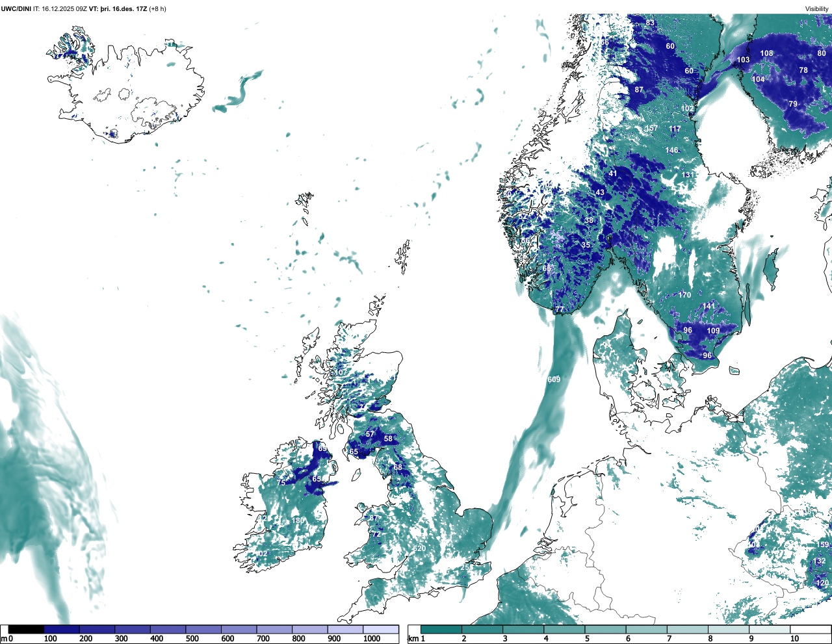Screen dimensions: 832x644
Task: Click the 5–6 km teal legend swatch
Action: [605, 629]
